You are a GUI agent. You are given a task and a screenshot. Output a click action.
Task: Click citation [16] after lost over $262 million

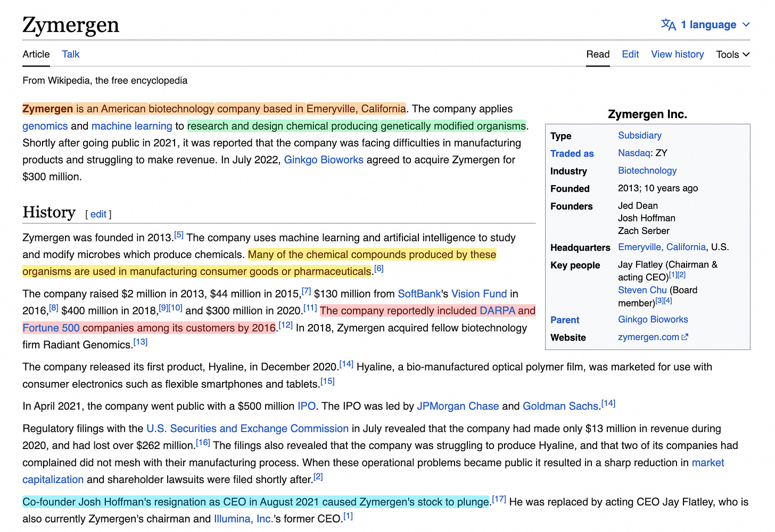[203, 443]
